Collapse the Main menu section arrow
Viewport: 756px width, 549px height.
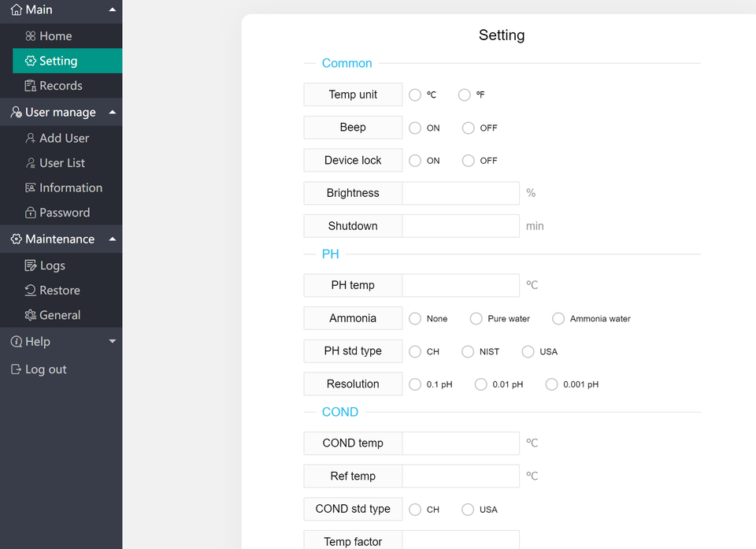[113, 9]
